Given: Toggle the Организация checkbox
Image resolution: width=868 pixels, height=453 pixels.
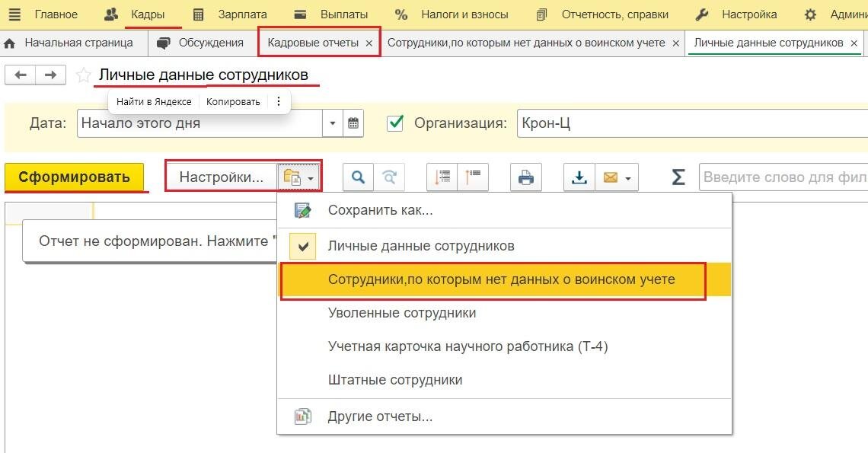Looking at the screenshot, I should point(394,123).
